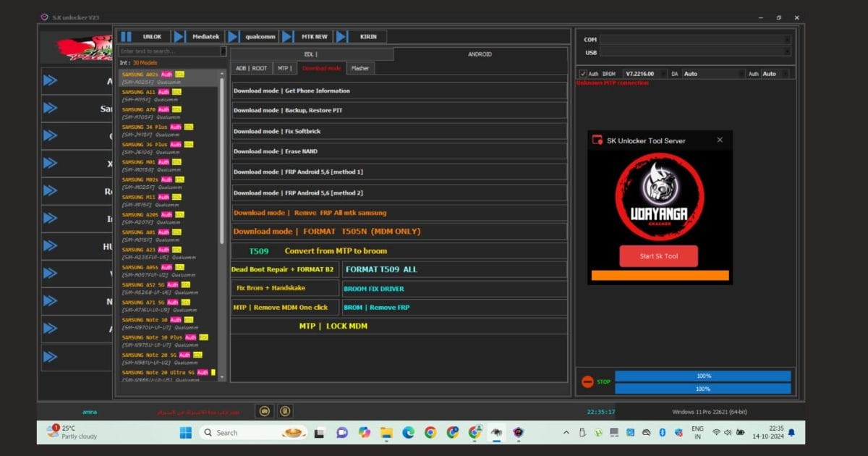Click Download mode Get Phone Information

coord(399,90)
